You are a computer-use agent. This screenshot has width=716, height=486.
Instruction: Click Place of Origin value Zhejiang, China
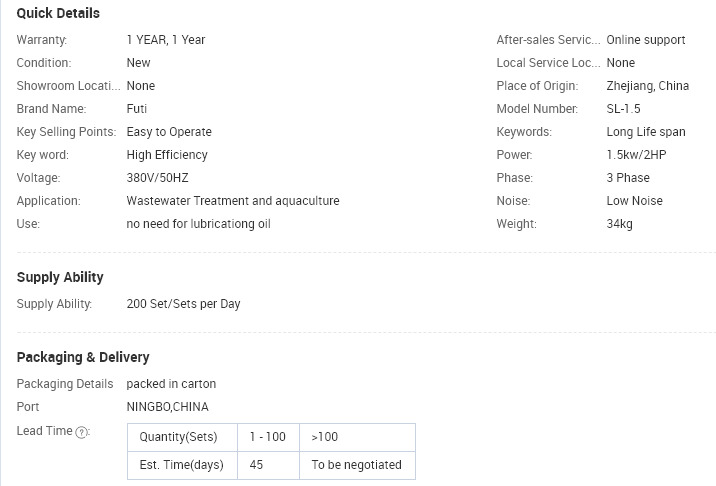[648, 86]
